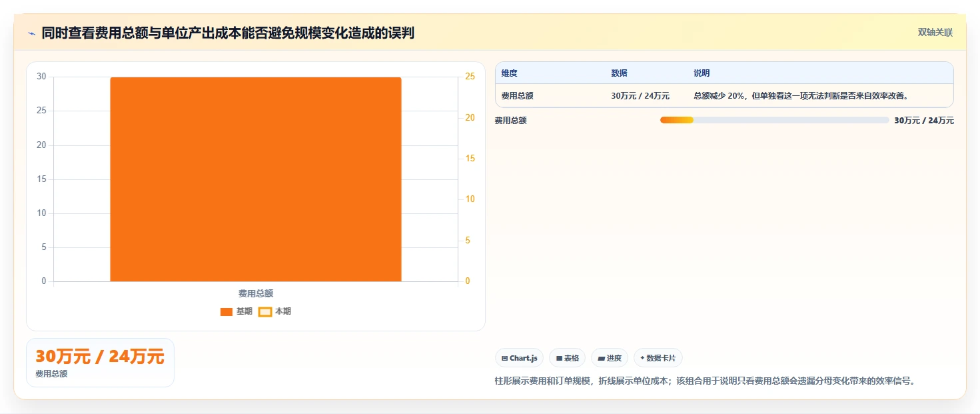Image resolution: width=980 pixels, height=414 pixels.
Task: Click the orange 费用总额 bar in the chart
Action: pos(256,179)
